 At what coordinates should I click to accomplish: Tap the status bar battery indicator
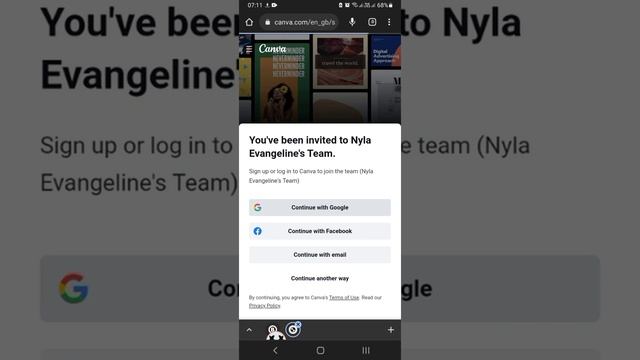tap(384, 5)
